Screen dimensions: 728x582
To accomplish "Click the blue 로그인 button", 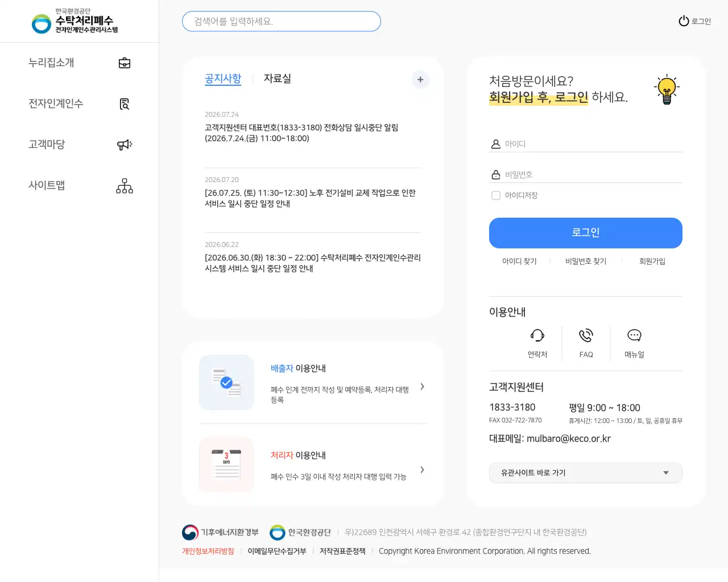I will tap(586, 233).
